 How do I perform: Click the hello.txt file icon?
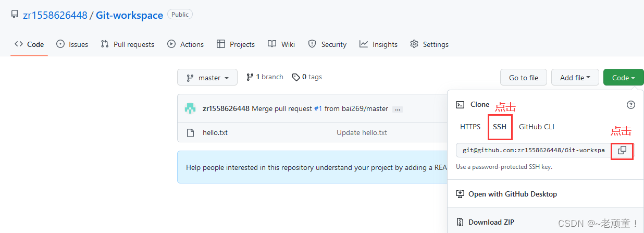tap(191, 132)
